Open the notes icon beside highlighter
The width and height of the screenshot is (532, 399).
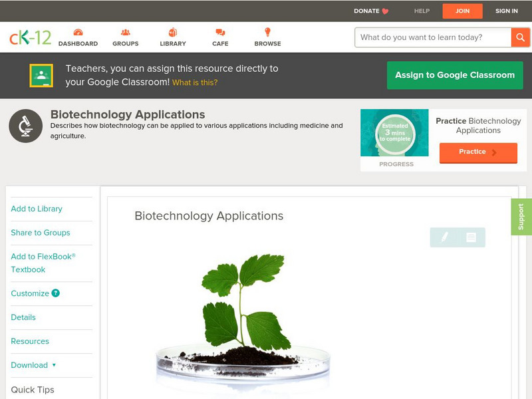471,237
